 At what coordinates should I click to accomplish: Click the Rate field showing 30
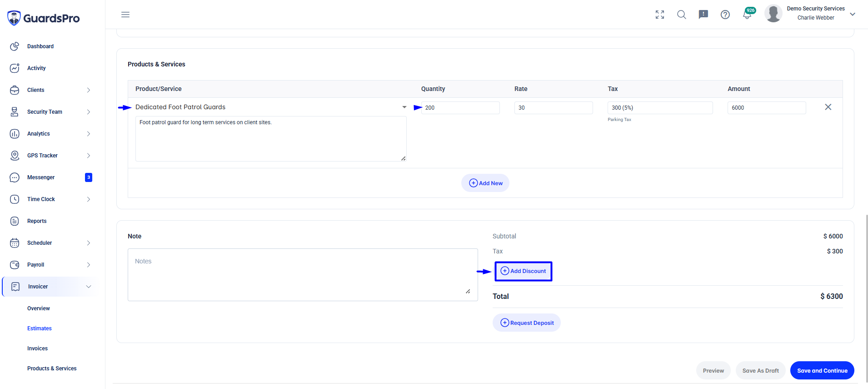[554, 108]
